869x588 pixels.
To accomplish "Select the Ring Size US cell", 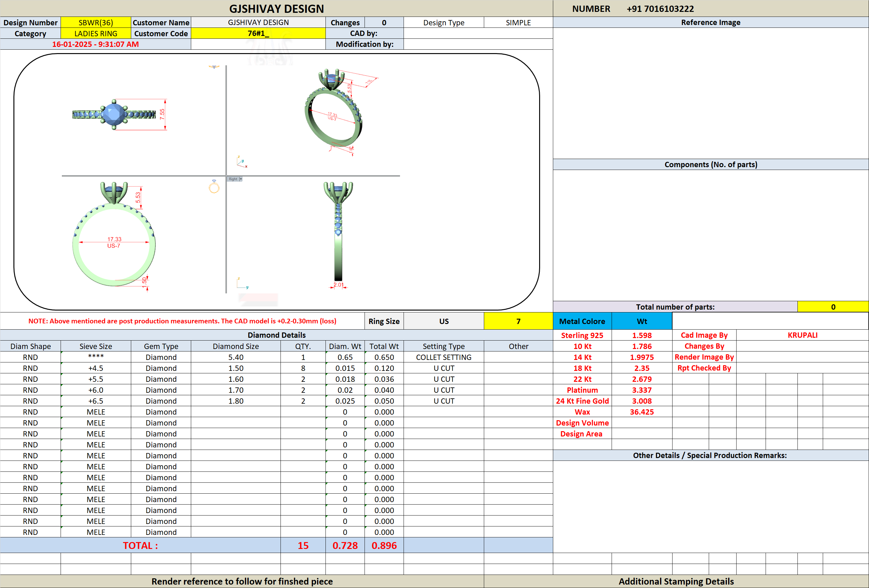I will pos(444,321).
